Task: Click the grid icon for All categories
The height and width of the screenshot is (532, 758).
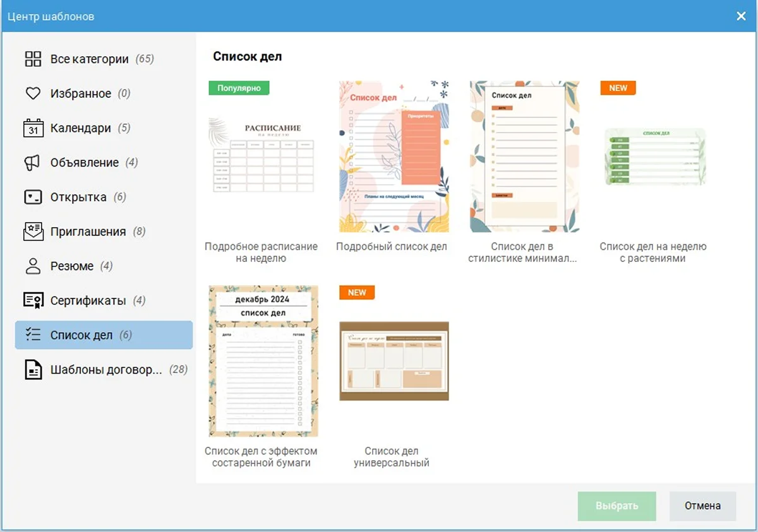Action: pyautogui.click(x=33, y=59)
